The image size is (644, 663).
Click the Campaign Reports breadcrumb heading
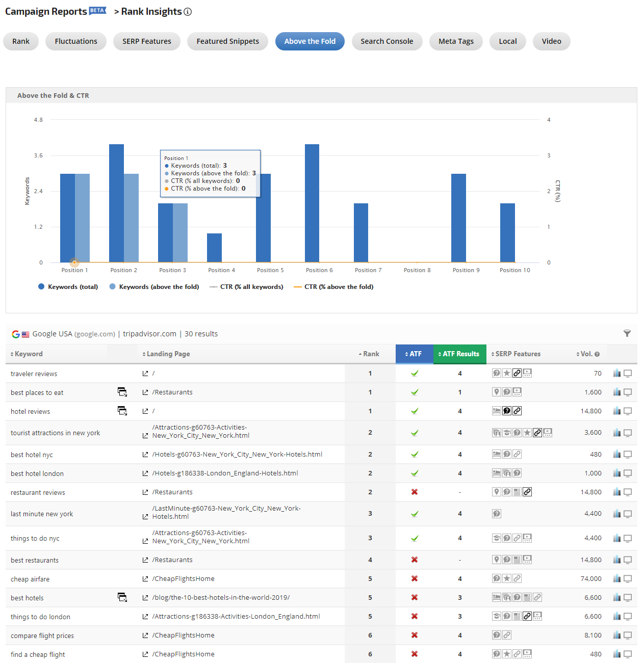(46, 12)
